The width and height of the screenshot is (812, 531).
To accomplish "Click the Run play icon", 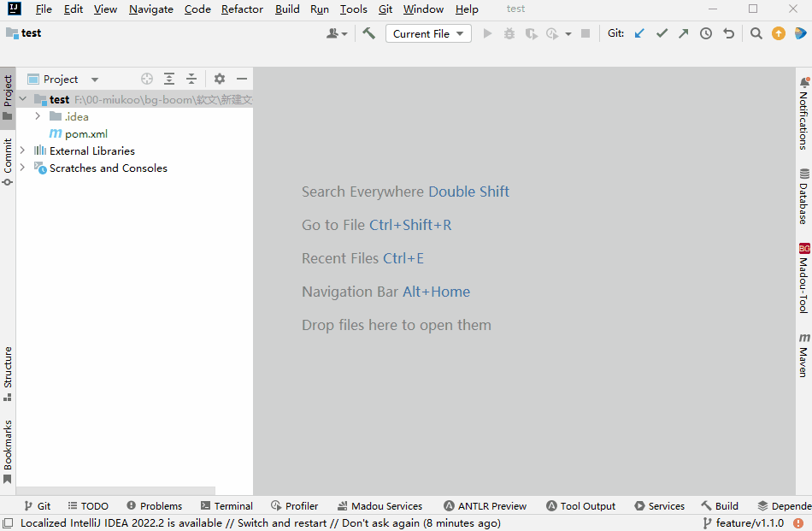I will tap(487, 33).
